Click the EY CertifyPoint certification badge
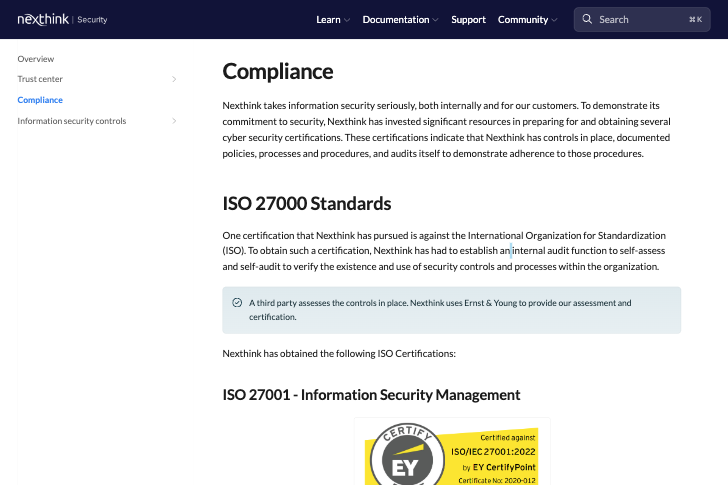The height and width of the screenshot is (485, 728). 451,452
